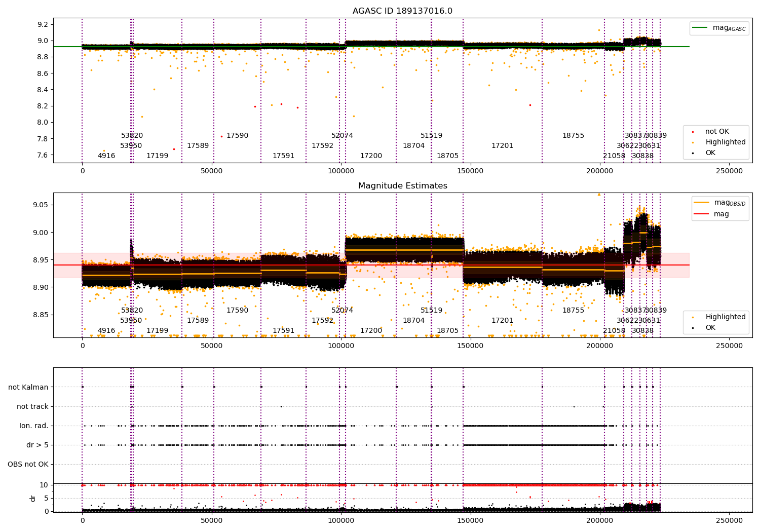Click the 9.05 y-axis tick label
This screenshot has height=532, width=760.
click(x=41, y=205)
